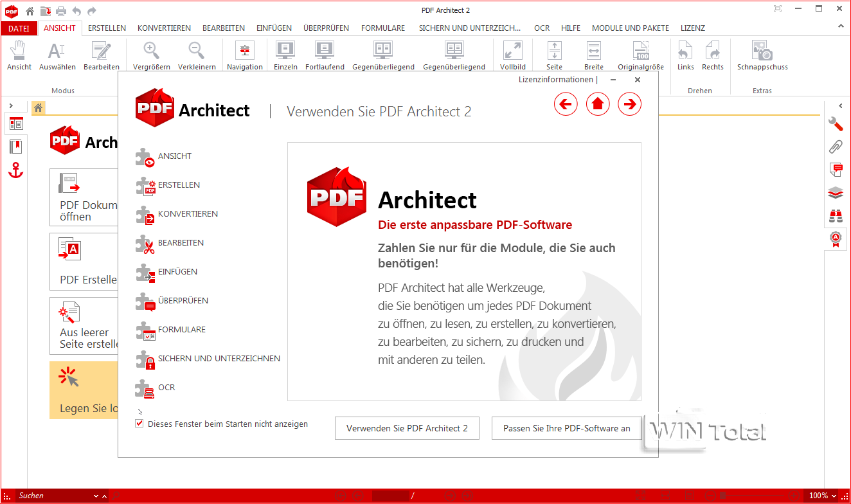Choose the Bearbeiten tool in the Modus group
This screenshot has height=504, width=851.
[x=102, y=55]
